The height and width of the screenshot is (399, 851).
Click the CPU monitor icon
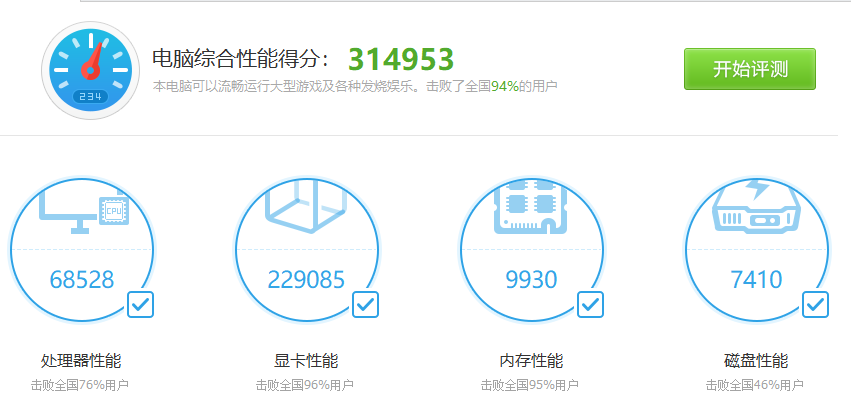coord(84,212)
